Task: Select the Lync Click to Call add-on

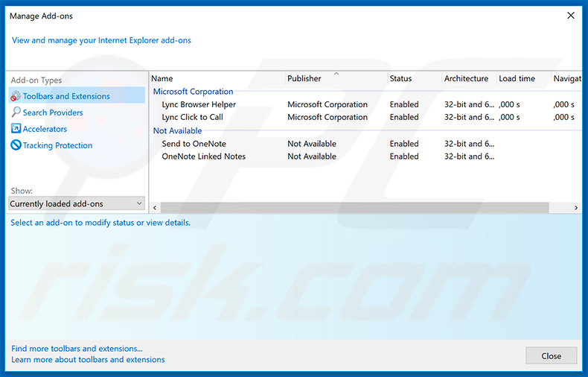Action: coord(192,117)
